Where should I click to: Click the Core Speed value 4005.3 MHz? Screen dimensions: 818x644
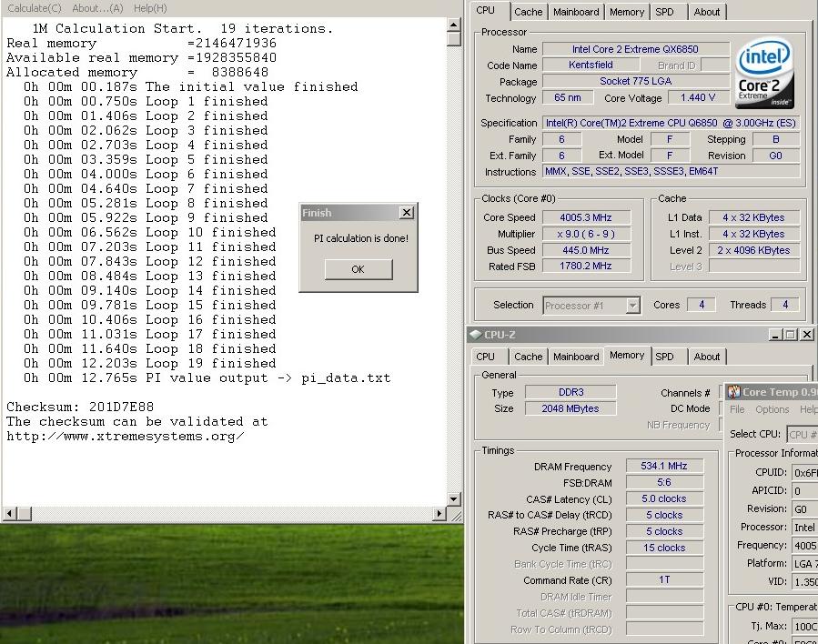coord(586,217)
